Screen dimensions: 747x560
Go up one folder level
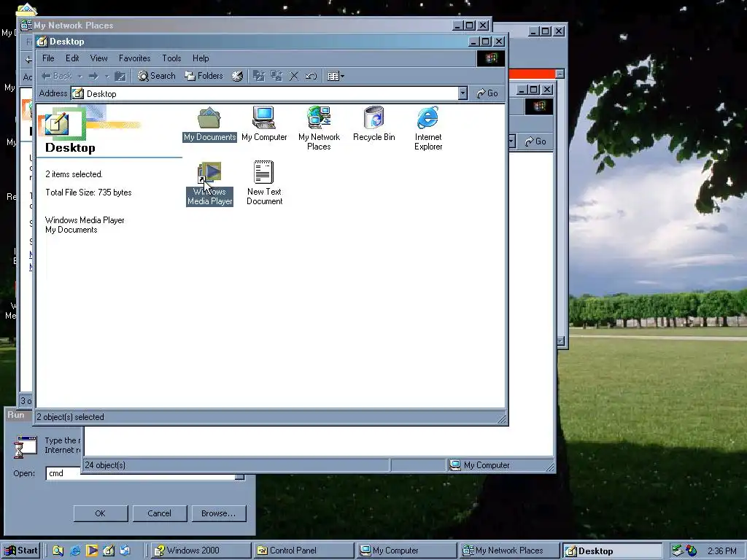tap(120, 76)
